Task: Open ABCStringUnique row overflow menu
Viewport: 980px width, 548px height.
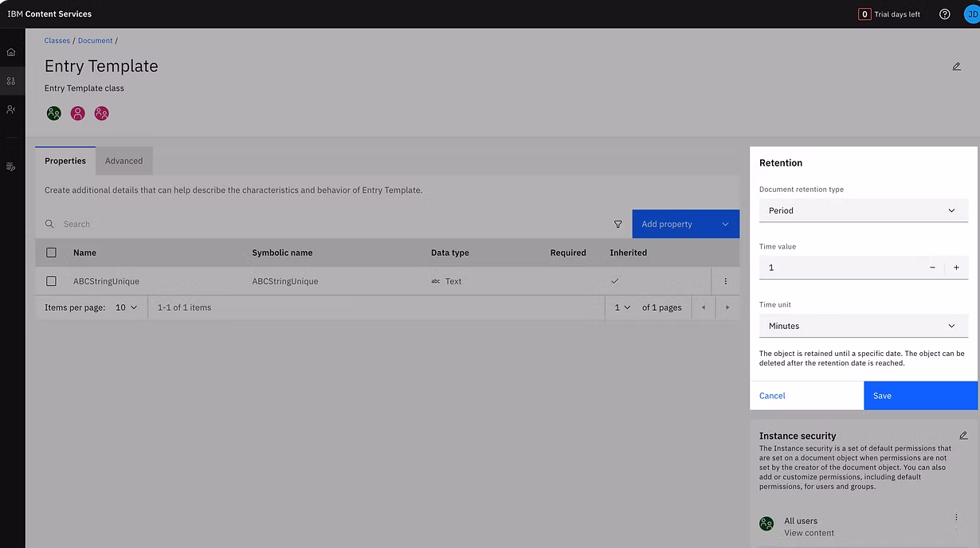Action: [x=725, y=281]
